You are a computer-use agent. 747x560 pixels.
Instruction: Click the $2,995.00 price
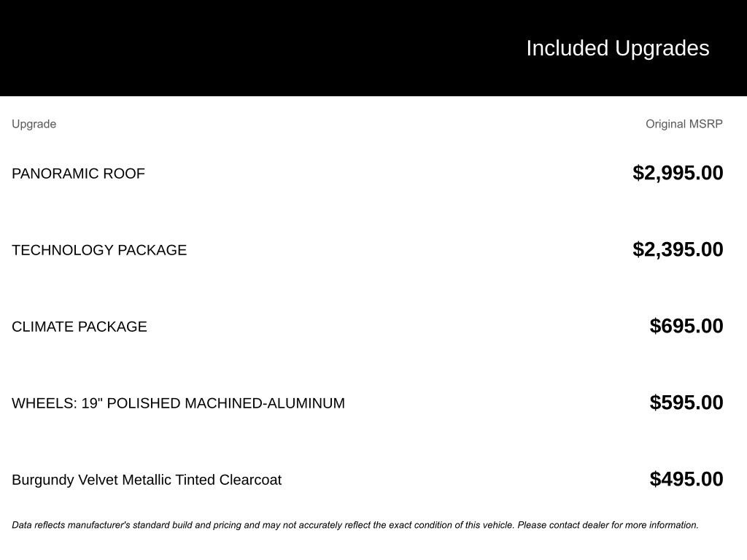pos(678,173)
